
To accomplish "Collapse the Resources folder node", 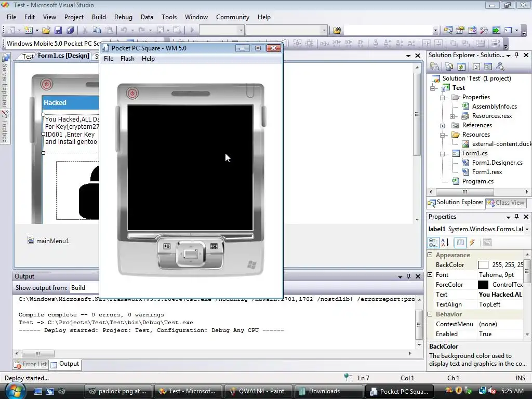I will 442,135.
